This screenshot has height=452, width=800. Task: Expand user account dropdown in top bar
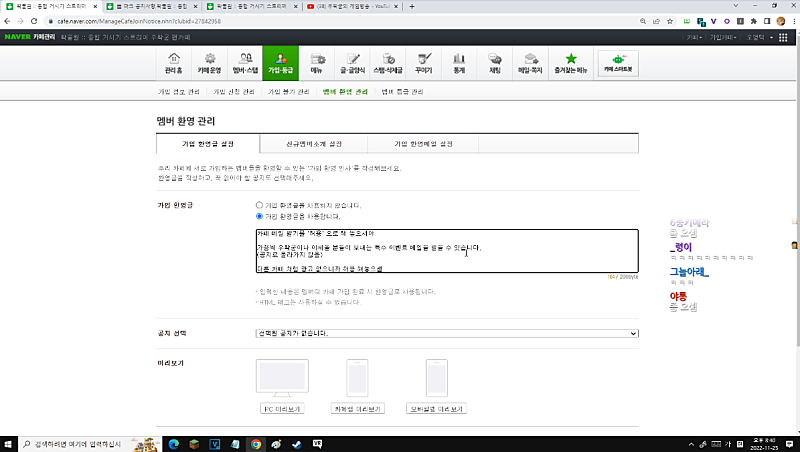pyautogui.click(x=760, y=37)
